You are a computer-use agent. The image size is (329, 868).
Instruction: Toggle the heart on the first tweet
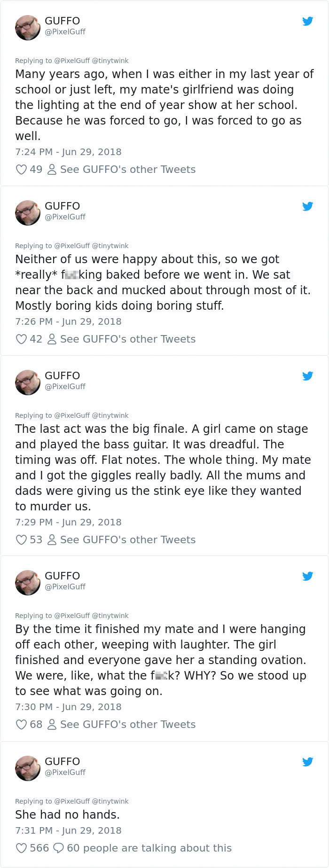tap(21, 169)
